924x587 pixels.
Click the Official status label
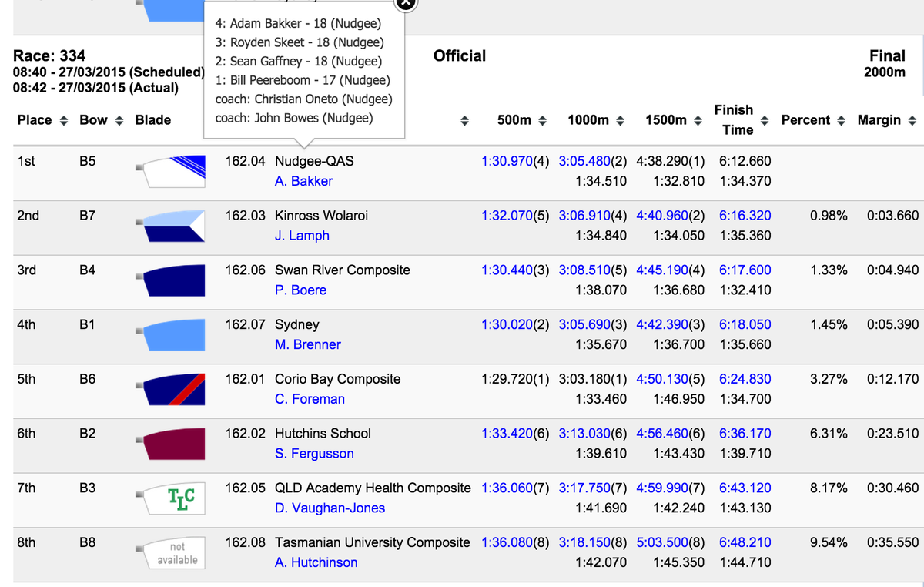pyautogui.click(x=460, y=56)
